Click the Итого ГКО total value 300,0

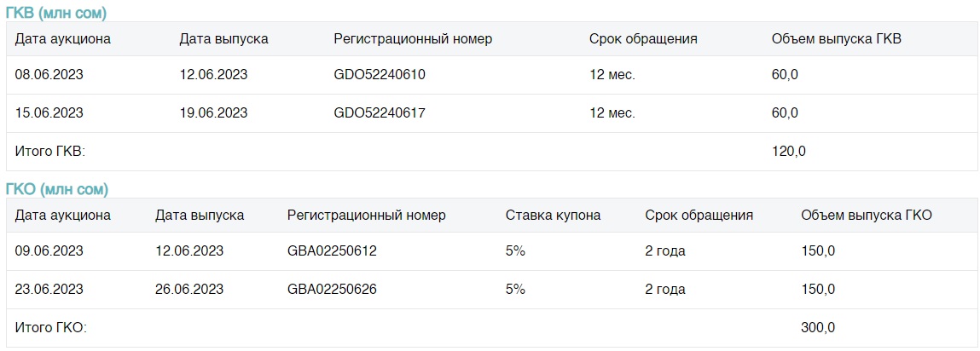point(818,328)
